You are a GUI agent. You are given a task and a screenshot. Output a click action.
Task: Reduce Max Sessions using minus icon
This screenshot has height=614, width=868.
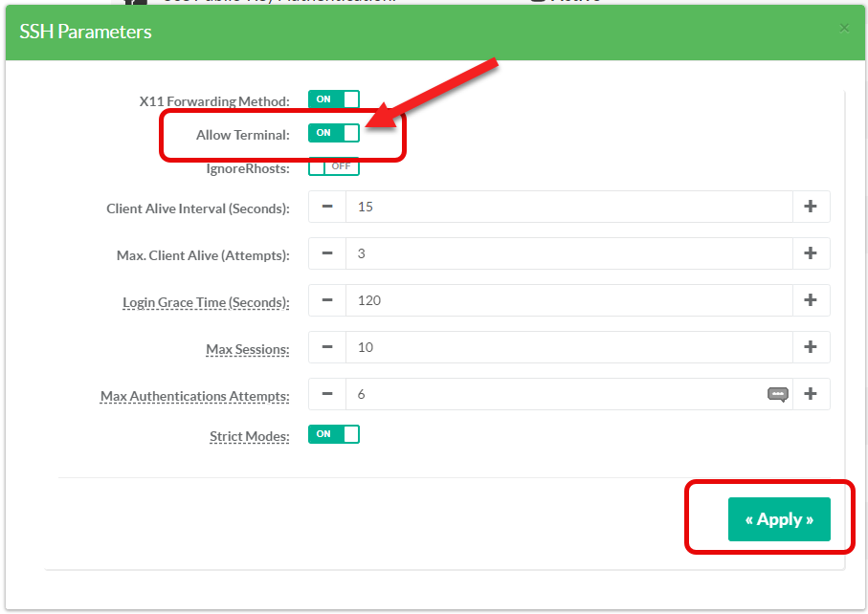[327, 347]
